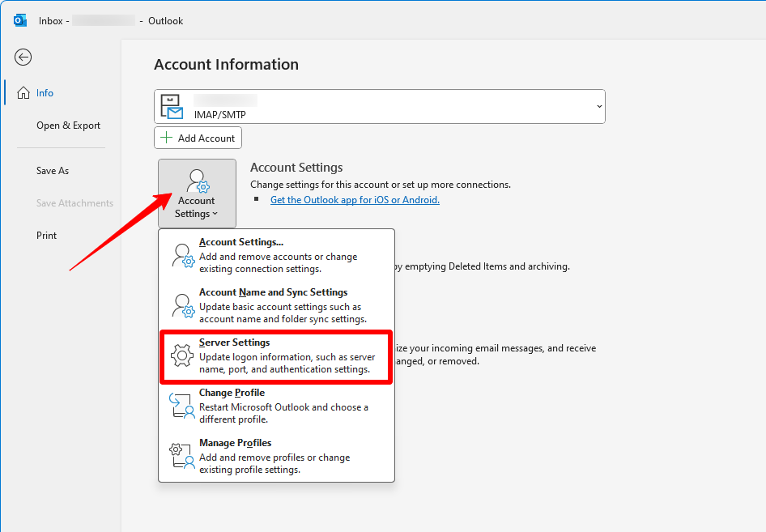Image resolution: width=766 pixels, height=532 pixels.
Task: Click the back arrow icon
Action: [x=23, y=57]
